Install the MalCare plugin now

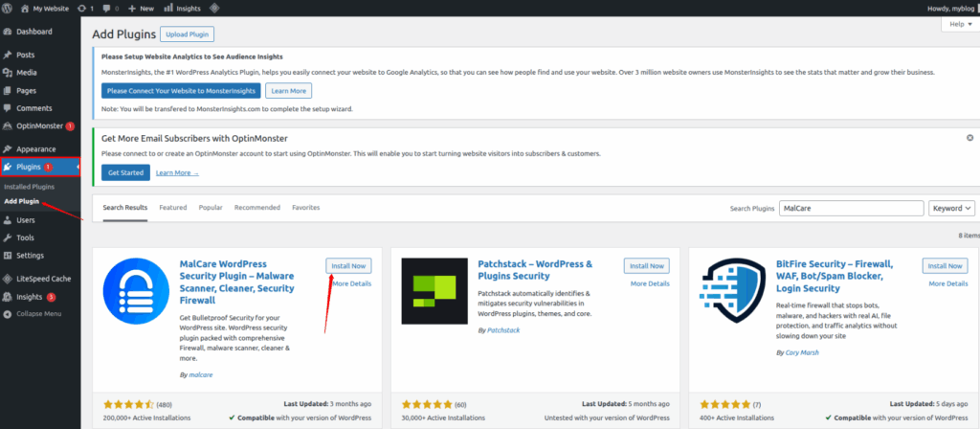pyautogui.click(x=348, y=266)
